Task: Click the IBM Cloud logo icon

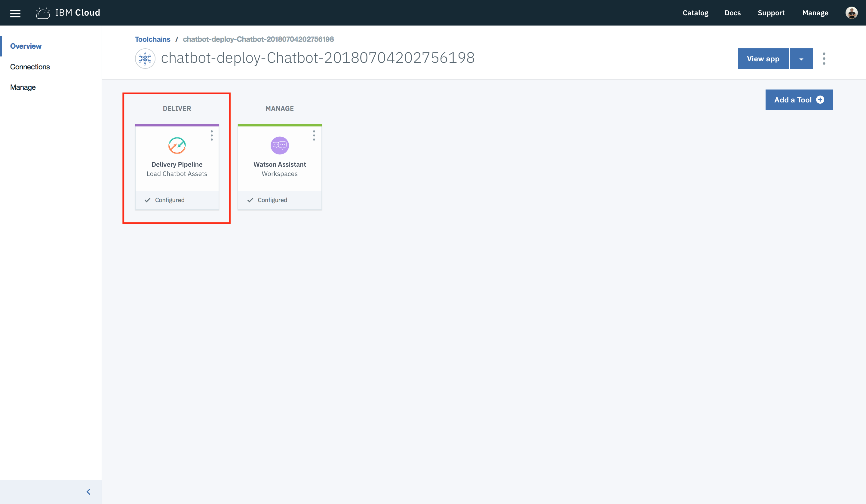Action: pos(43,13)
